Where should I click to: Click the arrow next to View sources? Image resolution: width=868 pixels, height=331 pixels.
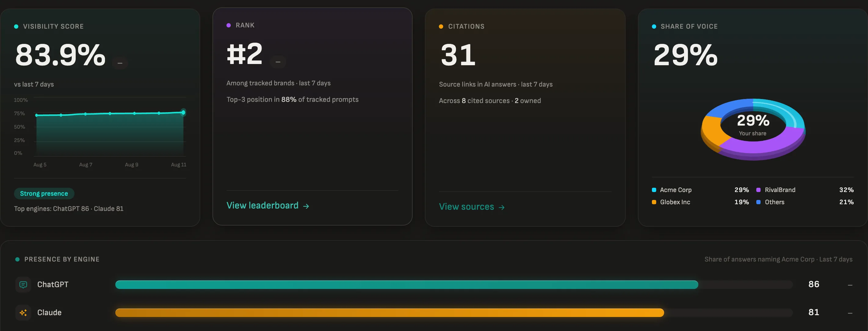click(501, 208)
